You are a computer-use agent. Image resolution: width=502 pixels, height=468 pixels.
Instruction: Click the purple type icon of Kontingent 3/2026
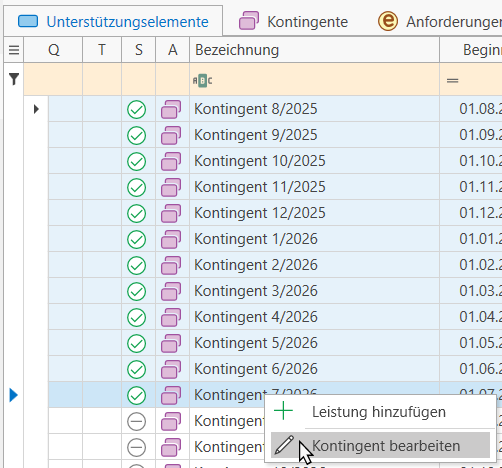171,291
